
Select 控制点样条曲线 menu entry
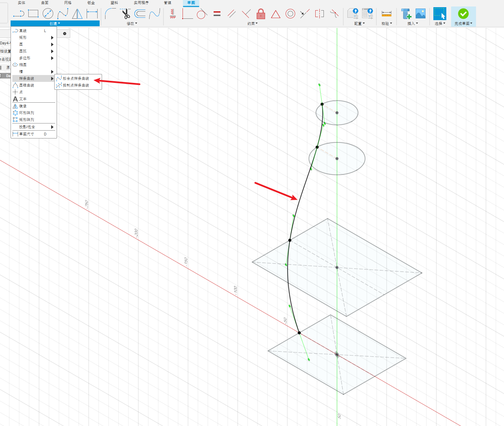(x=76, y=85)
